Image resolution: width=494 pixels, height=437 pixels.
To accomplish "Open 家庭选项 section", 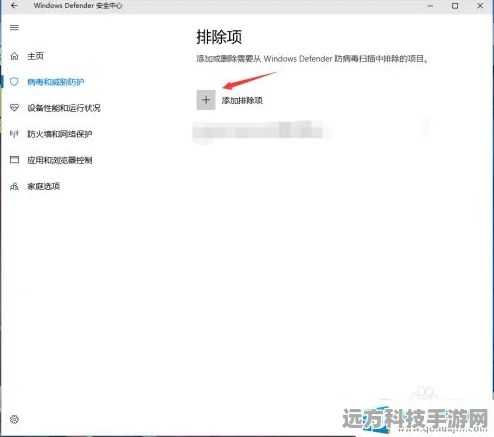I will point(44,186).
